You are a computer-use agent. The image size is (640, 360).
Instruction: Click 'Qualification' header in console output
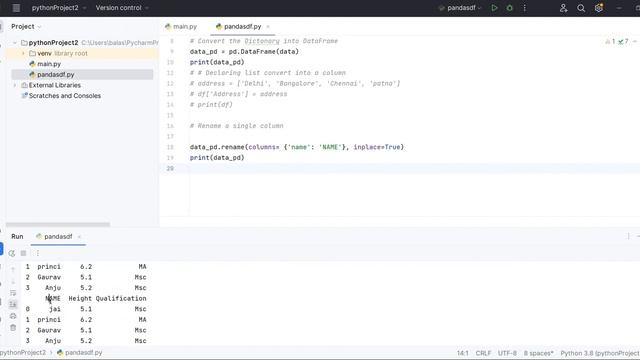click(121, 298)
